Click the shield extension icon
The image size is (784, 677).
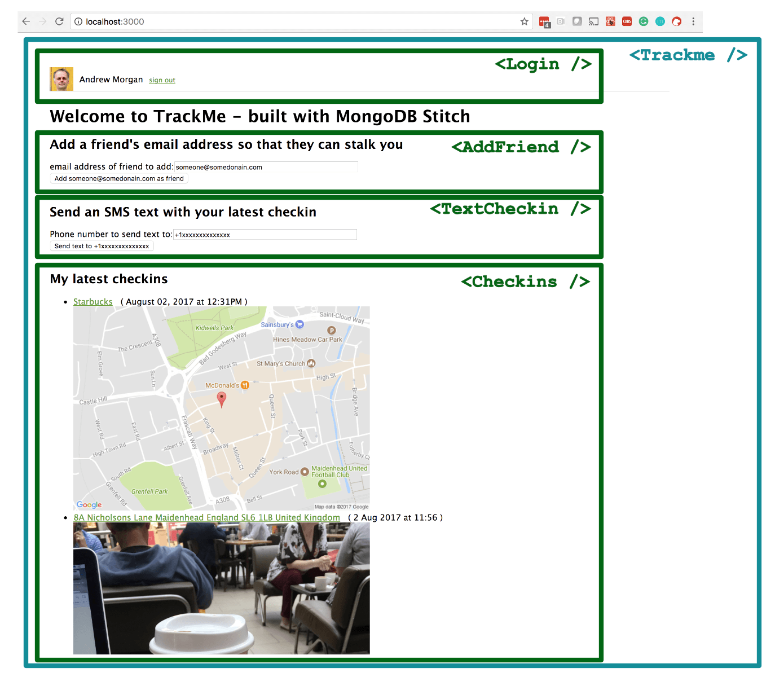click(577, 21)
